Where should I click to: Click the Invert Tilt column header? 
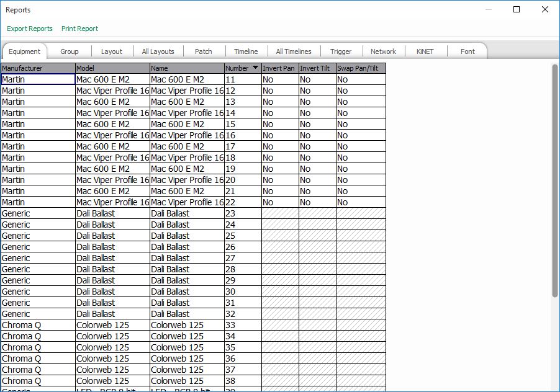tap(317, 68)
